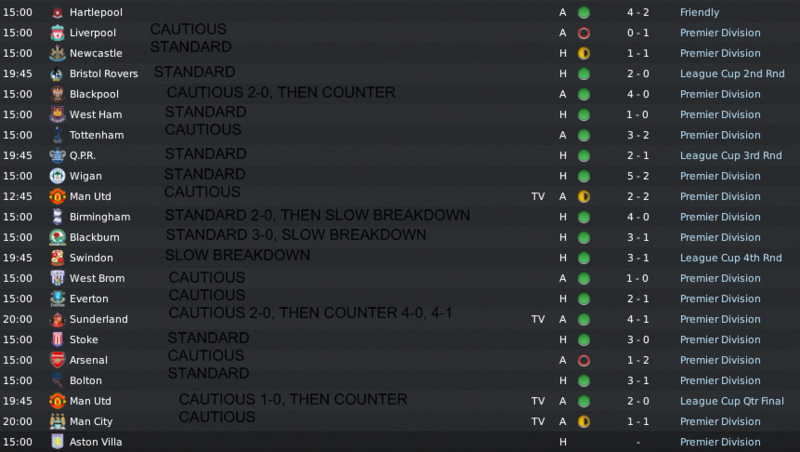Image resolution: width=800 pixels, height=452 pixels.
Task: Open the League Cup Qtr Final competition
Action: pos(731,401)
